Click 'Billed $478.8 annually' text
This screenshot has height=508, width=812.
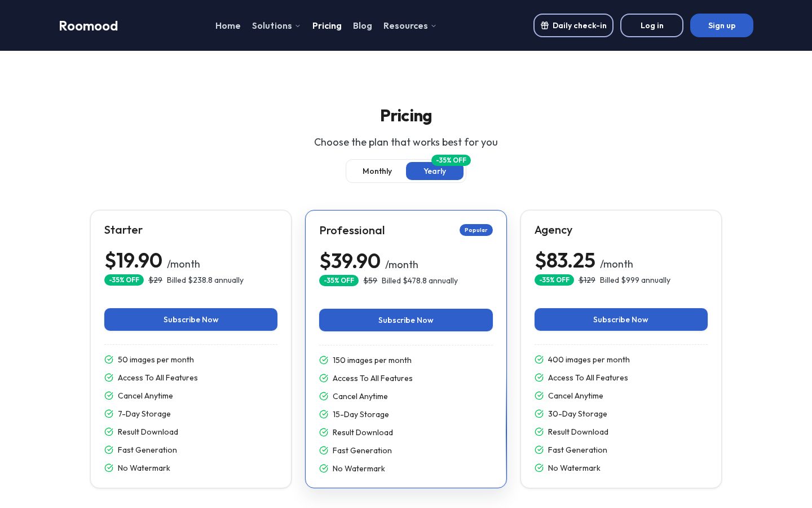tap(420, 281)
